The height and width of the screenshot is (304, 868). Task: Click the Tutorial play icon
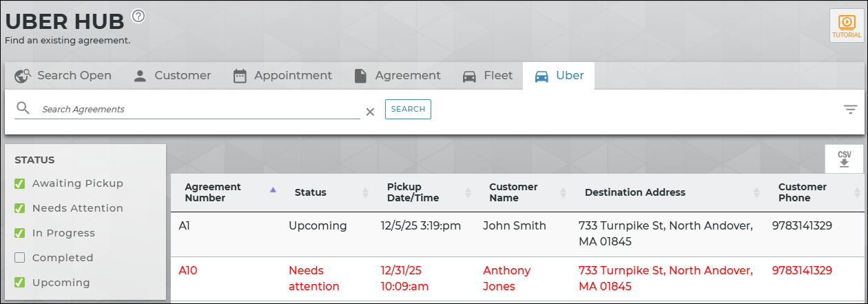point(847,23)
